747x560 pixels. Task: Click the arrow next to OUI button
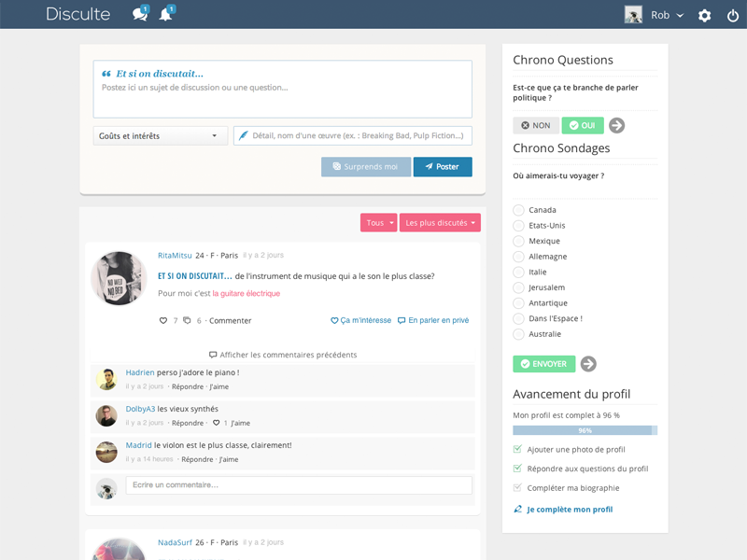(616, 125)
